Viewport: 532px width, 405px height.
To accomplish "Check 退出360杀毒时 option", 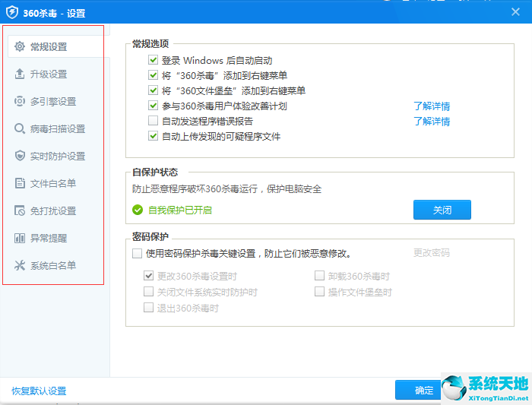I will [x=149, y=307].
